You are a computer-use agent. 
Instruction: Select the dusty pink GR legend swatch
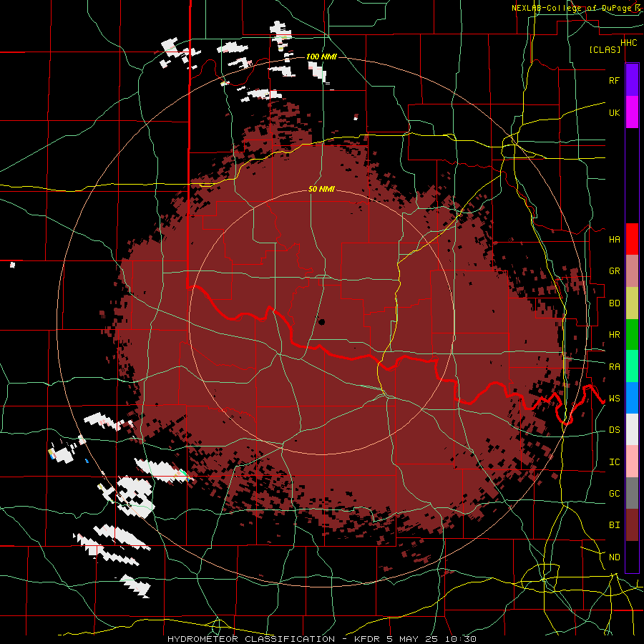pos(632,271)
